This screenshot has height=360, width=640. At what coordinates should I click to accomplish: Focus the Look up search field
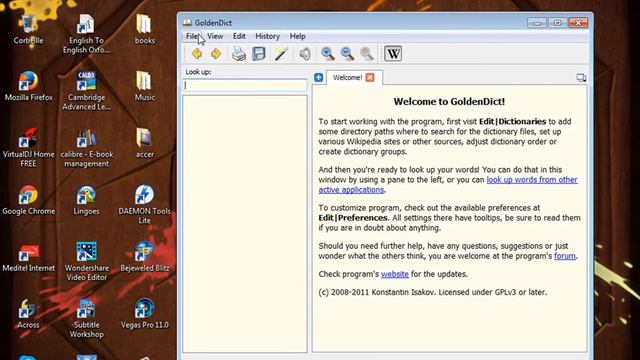click(245, 85)
